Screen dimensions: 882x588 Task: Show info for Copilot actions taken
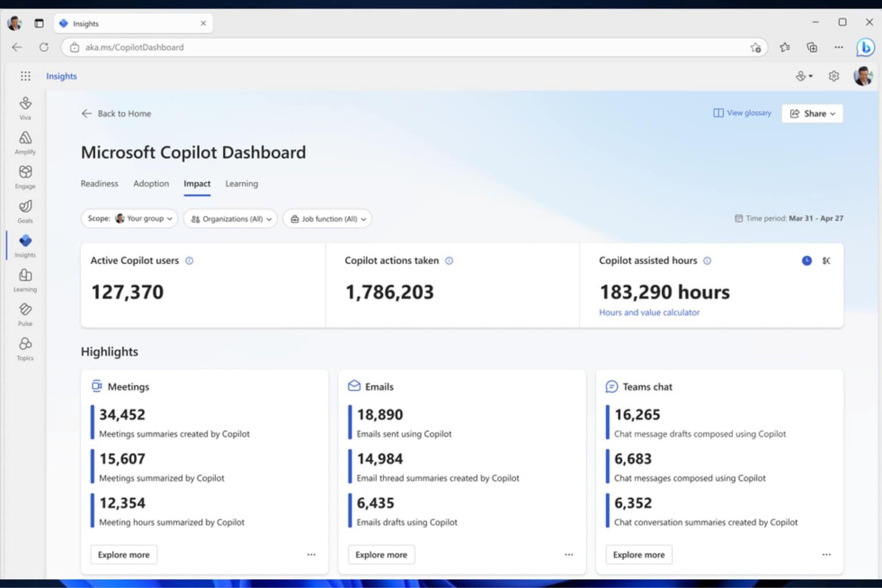click(449, 261)
